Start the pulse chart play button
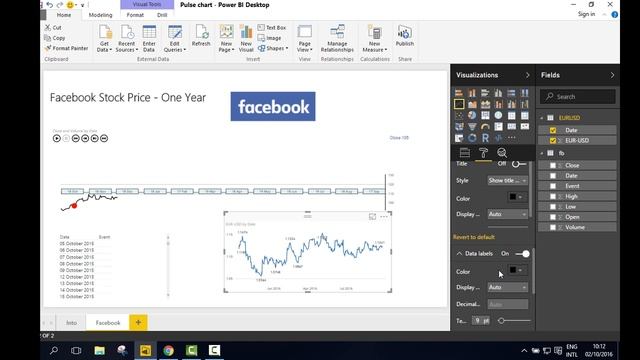 [x=57, y=138]
